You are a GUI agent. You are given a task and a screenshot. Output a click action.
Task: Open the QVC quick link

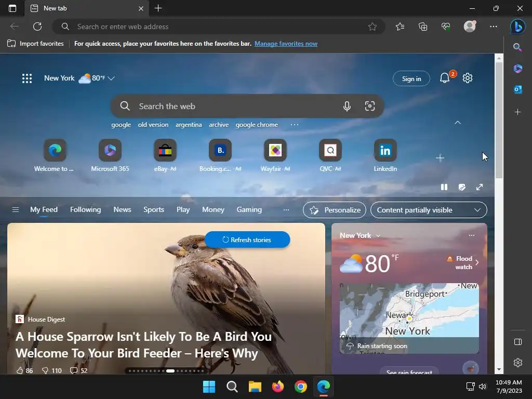(x=330, y=155)
